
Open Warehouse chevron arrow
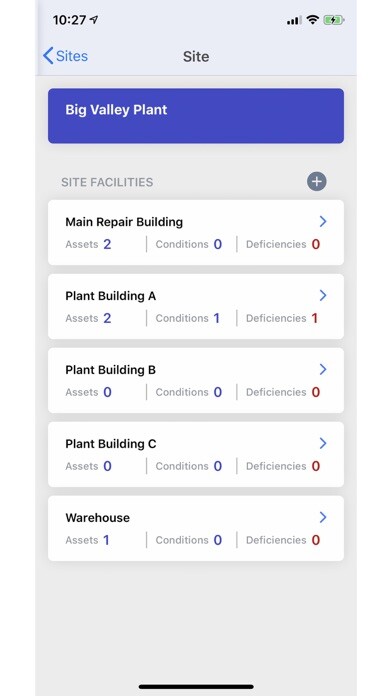[323, 517]
